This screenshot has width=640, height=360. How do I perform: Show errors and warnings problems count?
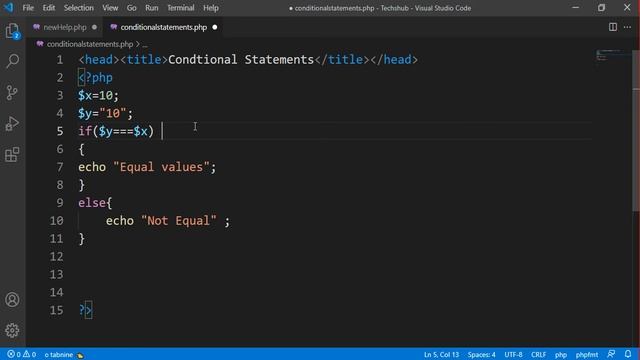click(22, 354)
